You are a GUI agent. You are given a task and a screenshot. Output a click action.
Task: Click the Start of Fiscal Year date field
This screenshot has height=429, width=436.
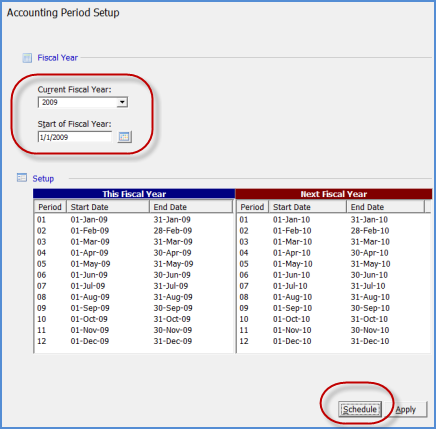pyautogui.click(x=75, y=137)
